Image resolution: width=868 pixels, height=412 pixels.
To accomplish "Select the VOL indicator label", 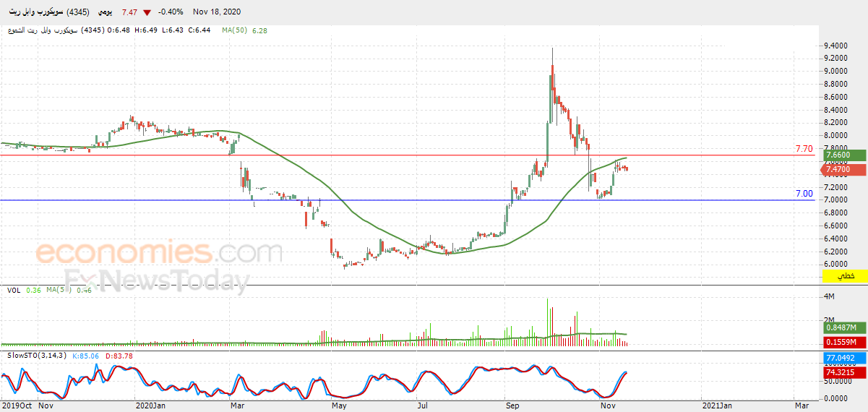I will 14,290.
